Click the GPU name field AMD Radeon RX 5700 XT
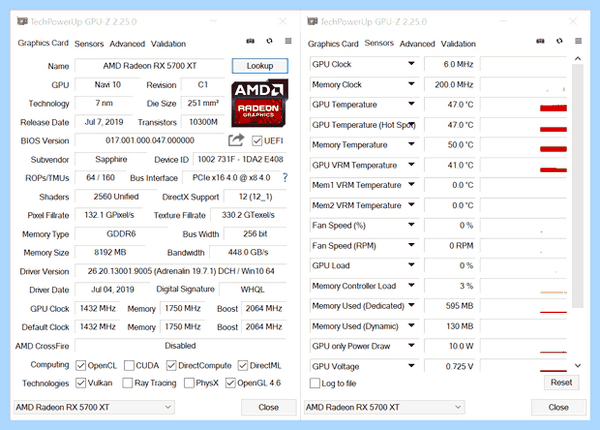Screen dimensions: 600x430 [x=150, y=66]
